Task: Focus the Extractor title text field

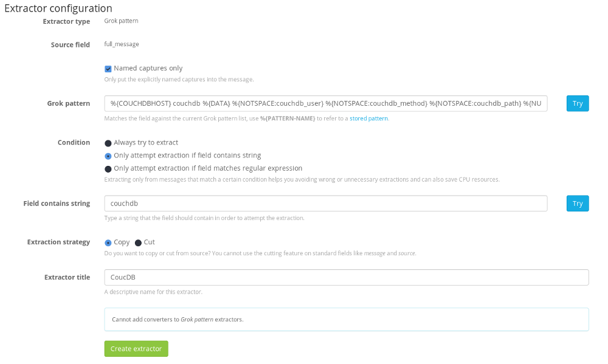Action: tap(347, 277)
